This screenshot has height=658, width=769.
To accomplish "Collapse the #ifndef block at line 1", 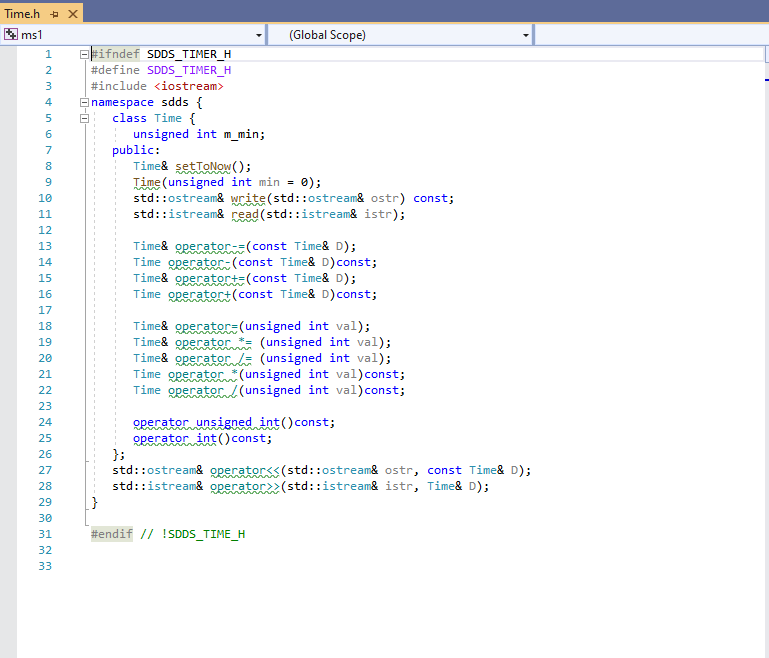I will (x=84, y=54).
